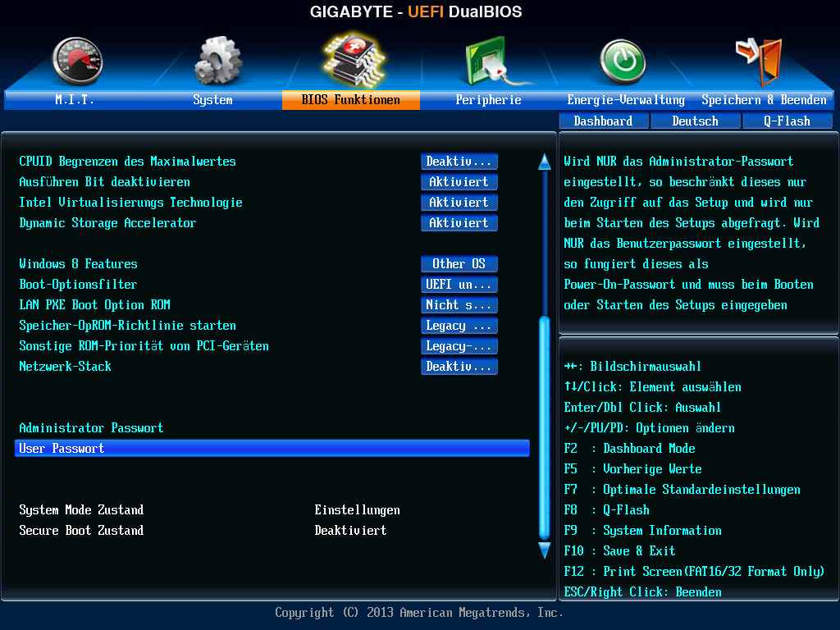Click the BIOS Funktionen chip icon
This screenshot has height=630, width=840.
point(354,59)
